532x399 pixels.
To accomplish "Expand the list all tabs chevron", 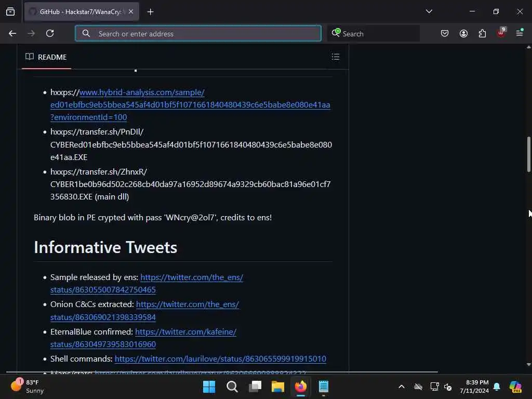I will coord(429,11).
